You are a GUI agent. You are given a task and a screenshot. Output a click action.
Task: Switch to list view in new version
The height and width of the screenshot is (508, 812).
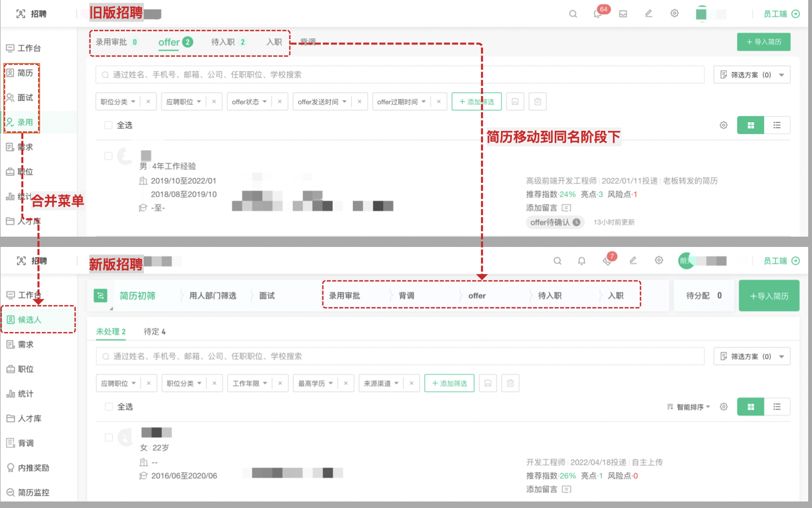777,407
